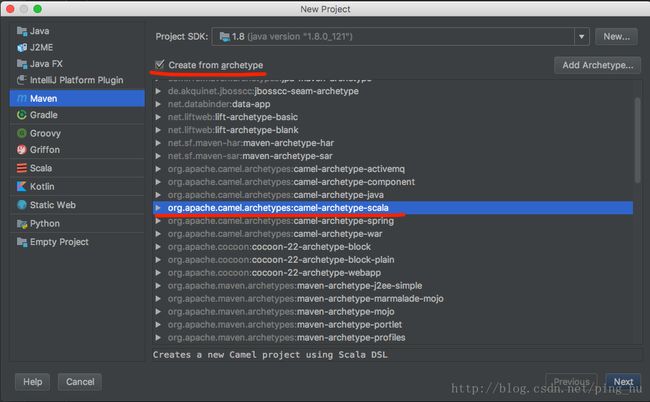Click the Help button
The height and width of the screenshot is (402, 650).
pos(32,382)
